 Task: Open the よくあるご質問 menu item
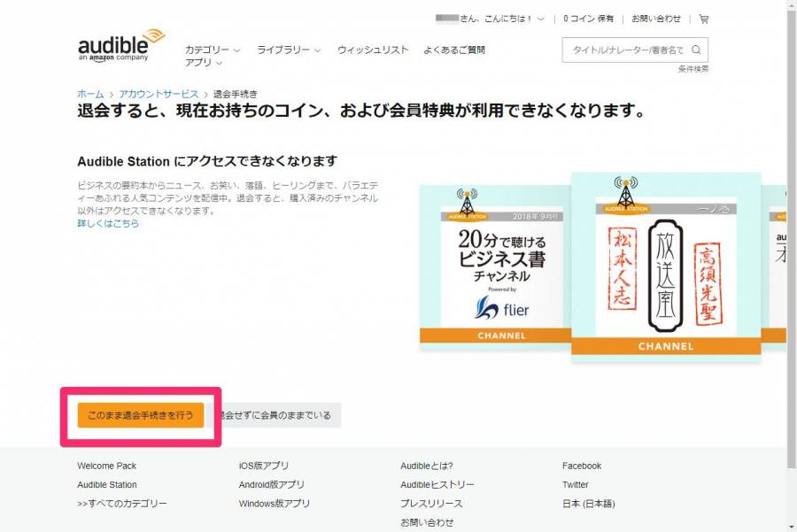click(x=454, y=50)
